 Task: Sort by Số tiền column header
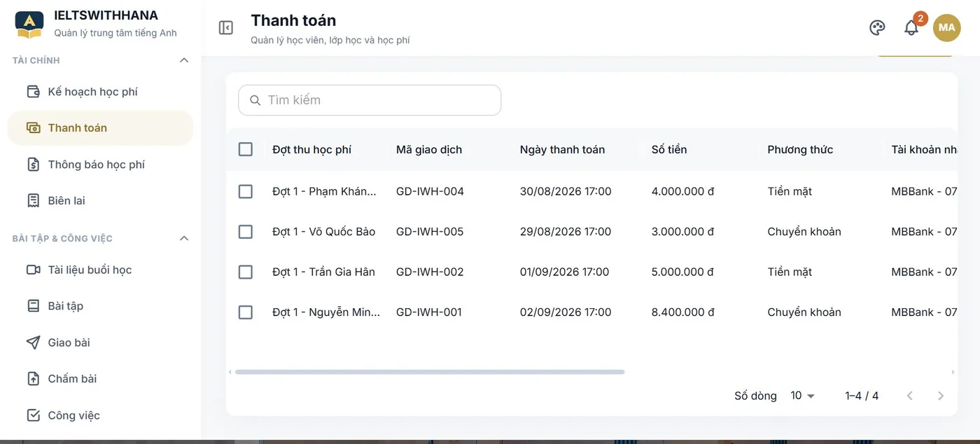click(x=669, y=149)
